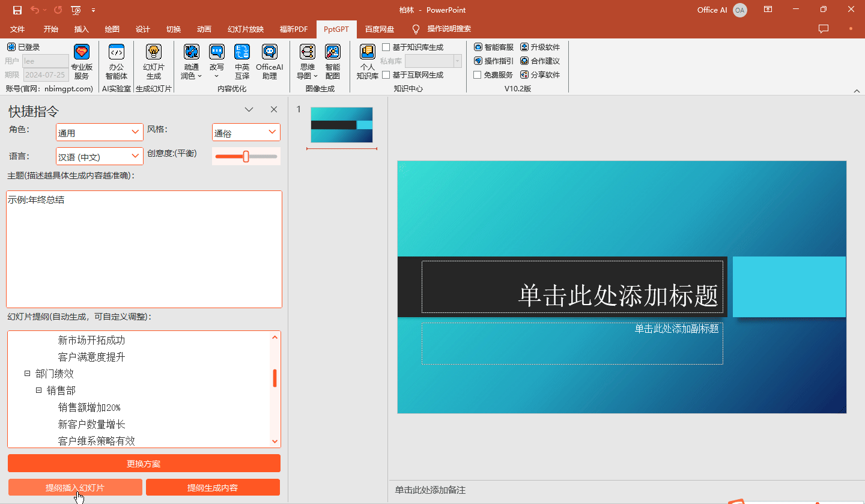Open the 改写 rewrite tool

(x=216, y=62)
